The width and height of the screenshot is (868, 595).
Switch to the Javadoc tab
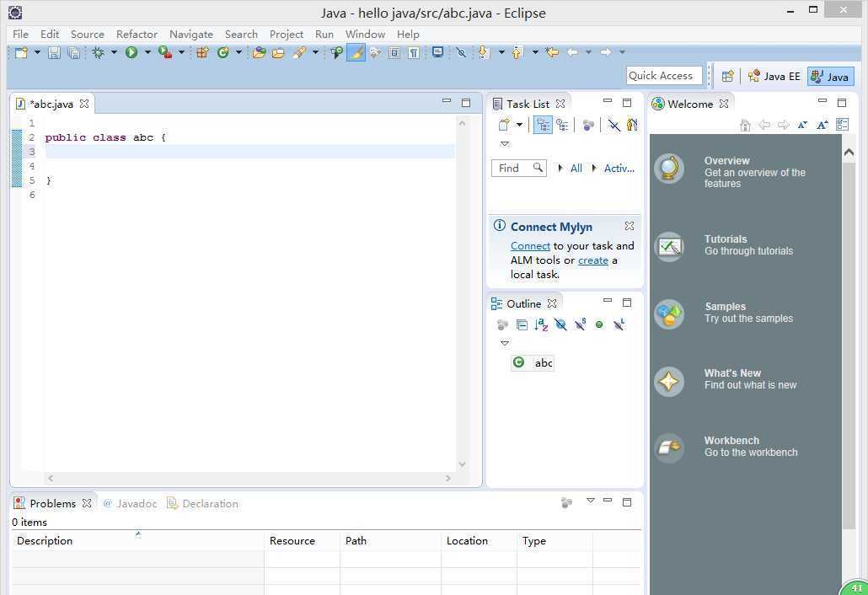(x=130, y=504)
